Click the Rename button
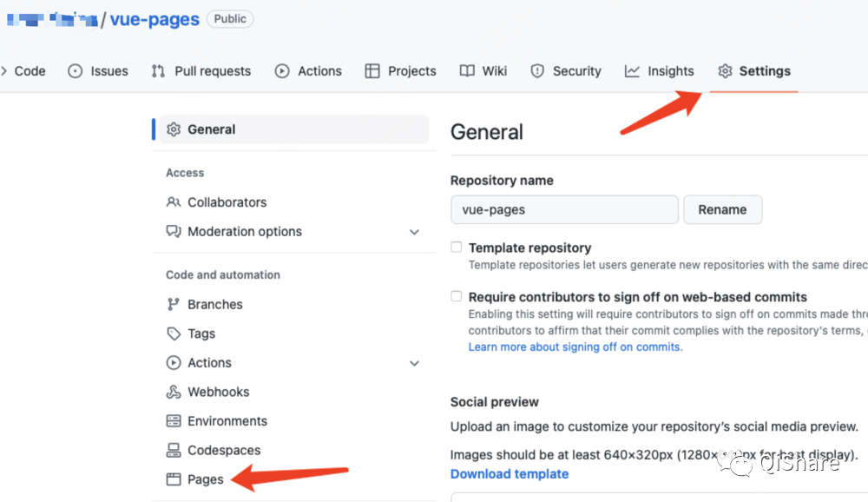 pyautogui.click(x=722, y=209)
